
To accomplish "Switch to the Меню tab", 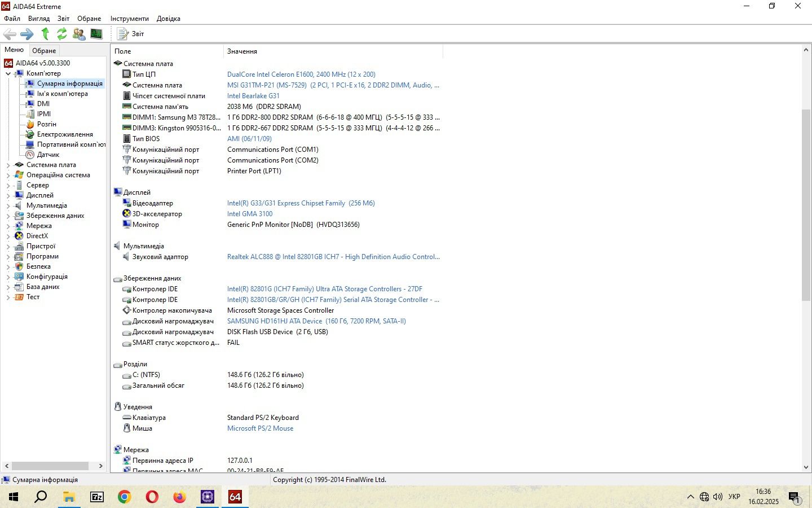I will click(x=14, y=50).
